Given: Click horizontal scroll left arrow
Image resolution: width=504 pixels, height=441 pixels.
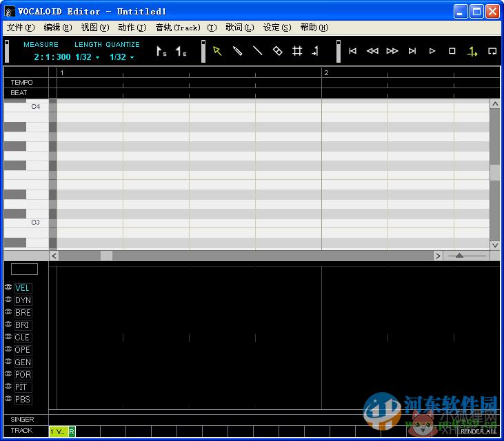Looking at the screenshot, I should (x=54, y=256).
